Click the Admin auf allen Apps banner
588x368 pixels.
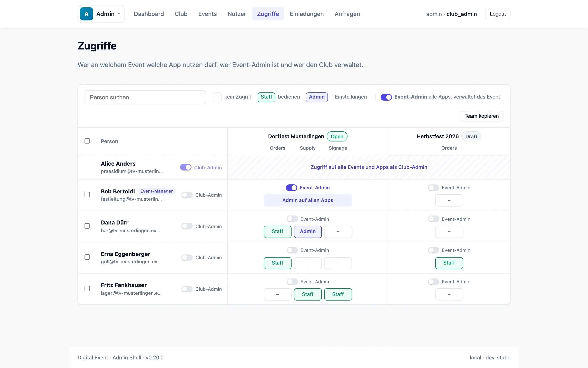[x=308, y=200]
